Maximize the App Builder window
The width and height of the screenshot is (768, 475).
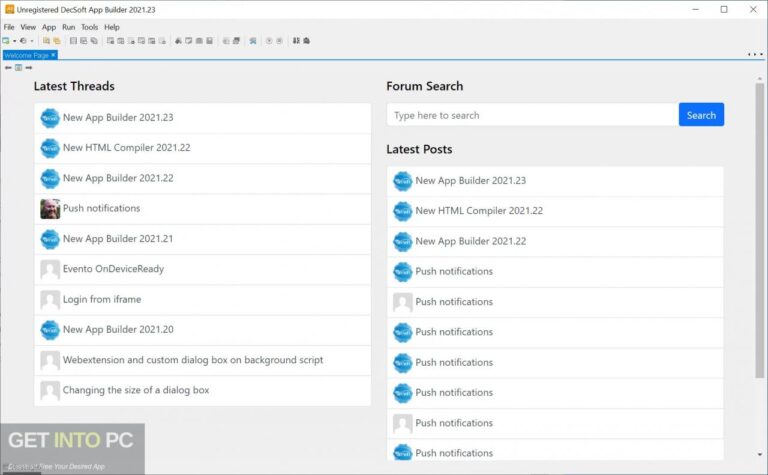tap(724, 9)
